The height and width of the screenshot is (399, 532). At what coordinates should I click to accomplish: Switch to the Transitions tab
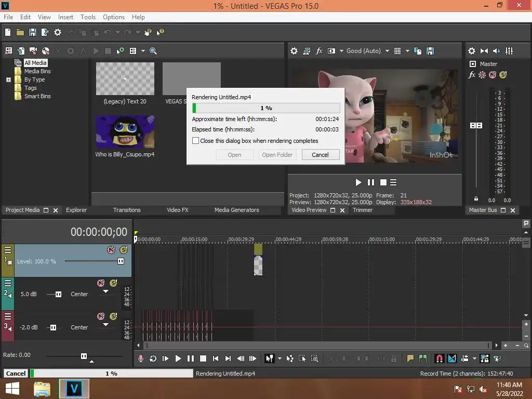[x=127, y=210]
